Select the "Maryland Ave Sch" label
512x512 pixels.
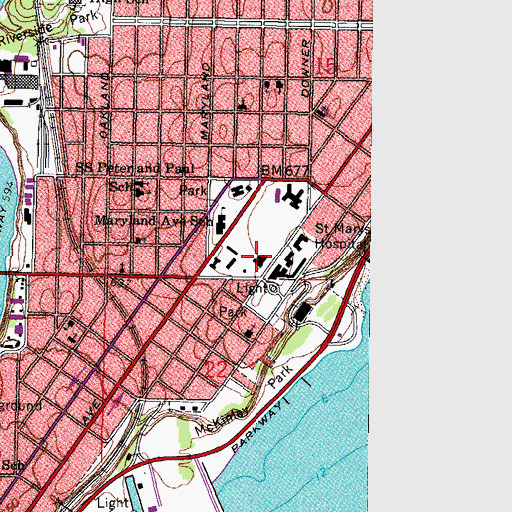click(x=154, y=221)
